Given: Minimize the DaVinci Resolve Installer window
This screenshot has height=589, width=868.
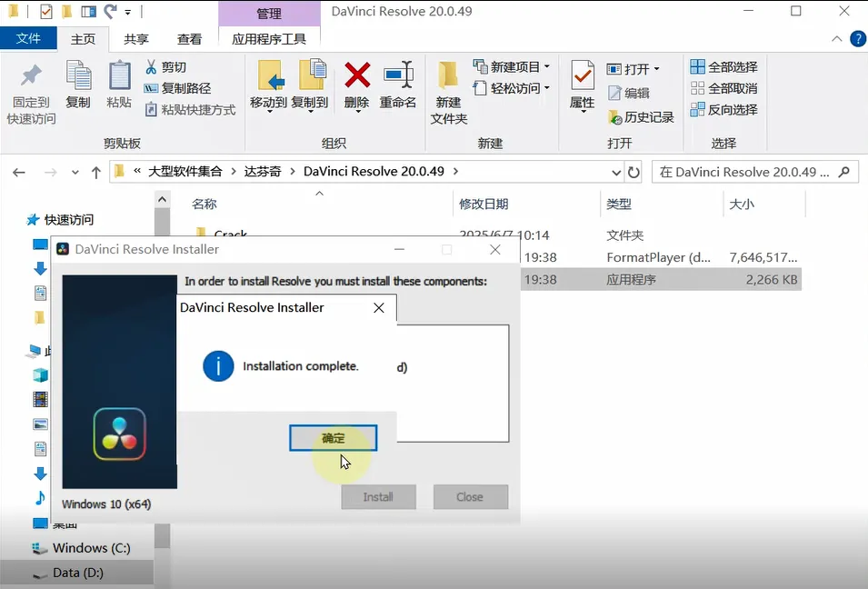Looking at the screenshot, I should [399, 250].
